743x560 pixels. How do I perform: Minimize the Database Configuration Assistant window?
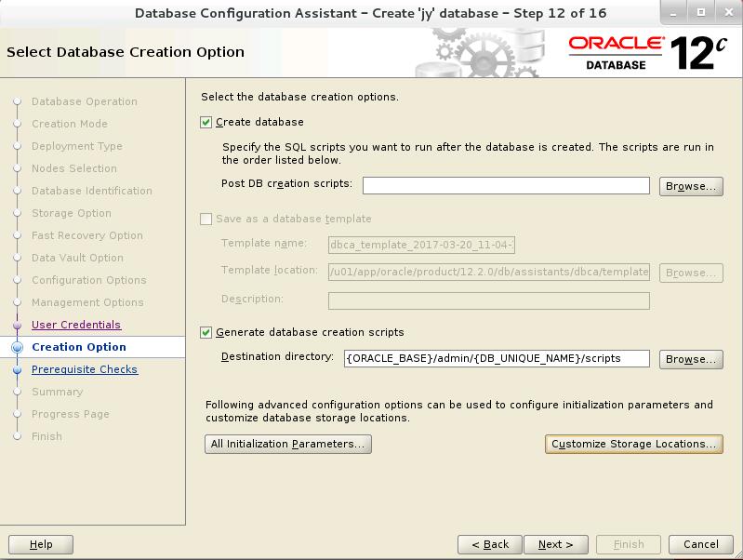[674, 13]
